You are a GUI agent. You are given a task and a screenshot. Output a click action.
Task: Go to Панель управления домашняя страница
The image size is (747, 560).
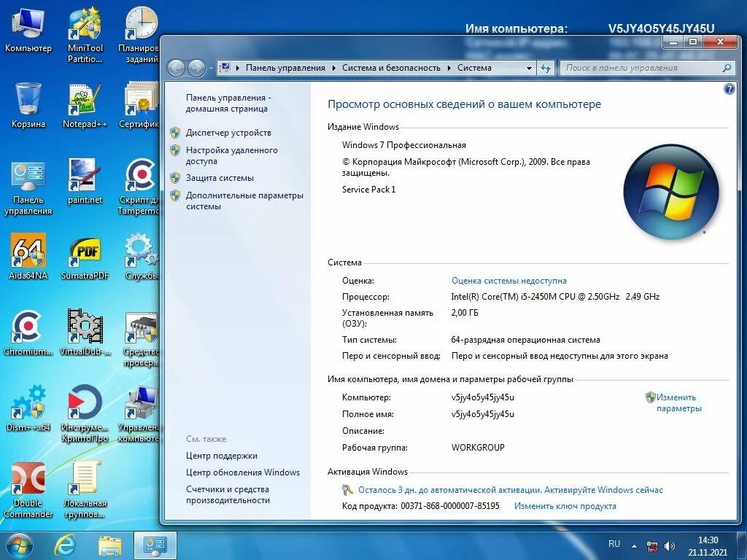click(x=228, y=104)
